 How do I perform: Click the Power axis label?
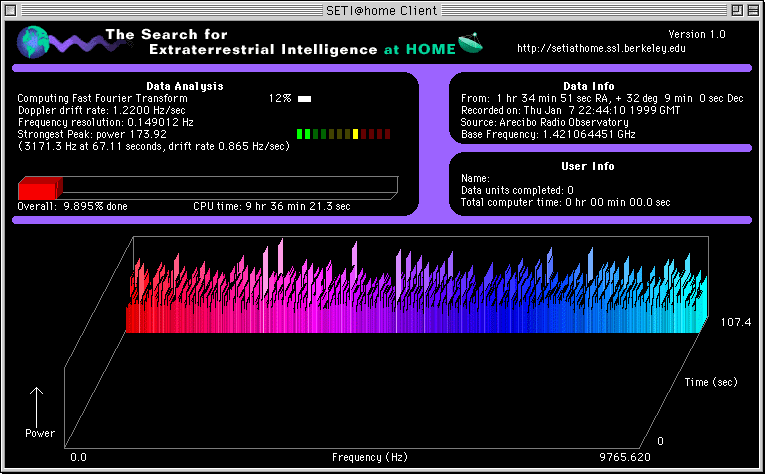point(40,434)
